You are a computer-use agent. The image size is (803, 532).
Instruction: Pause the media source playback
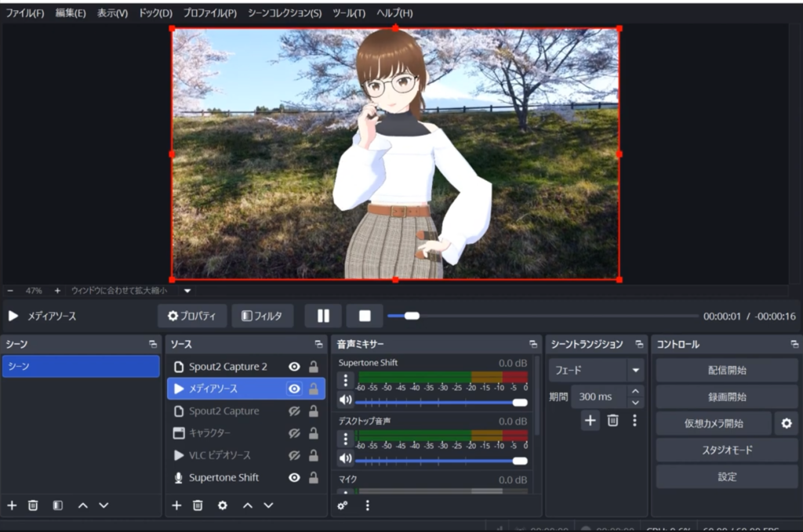pyautogui.click(x=323, y=316)
